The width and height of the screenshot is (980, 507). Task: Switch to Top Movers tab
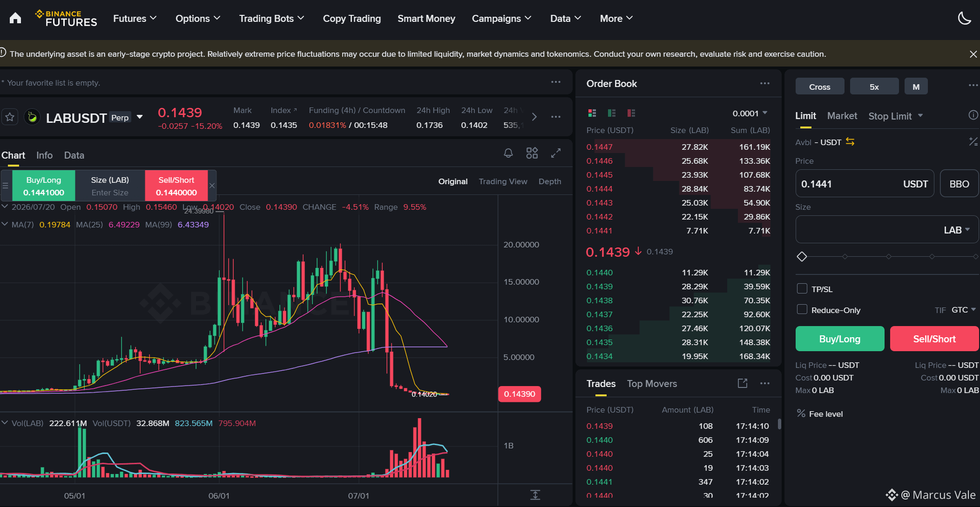(x=652, y=383)
